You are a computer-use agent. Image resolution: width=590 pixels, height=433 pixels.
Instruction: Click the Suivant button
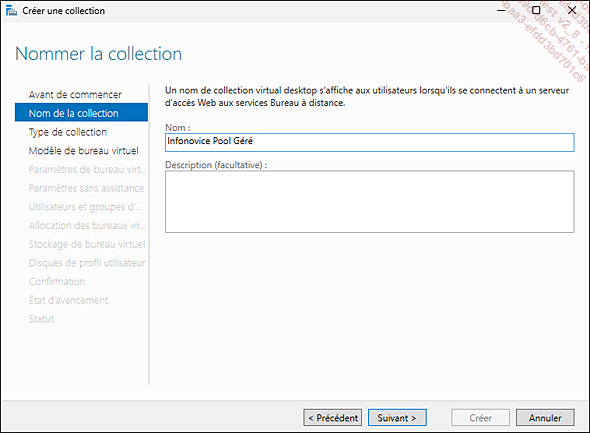[397, 418]
